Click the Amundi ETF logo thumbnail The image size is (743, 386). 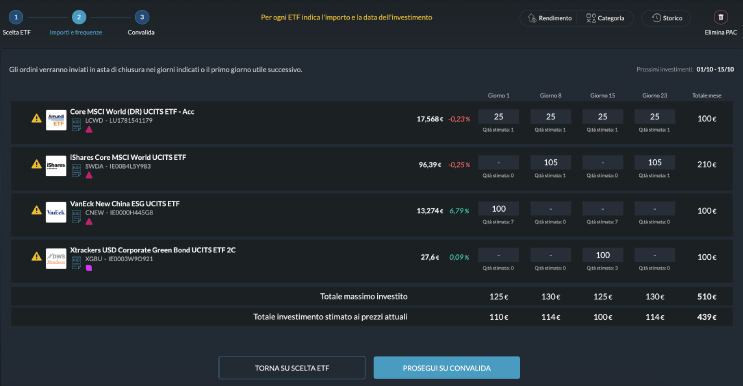click(56, 120)
